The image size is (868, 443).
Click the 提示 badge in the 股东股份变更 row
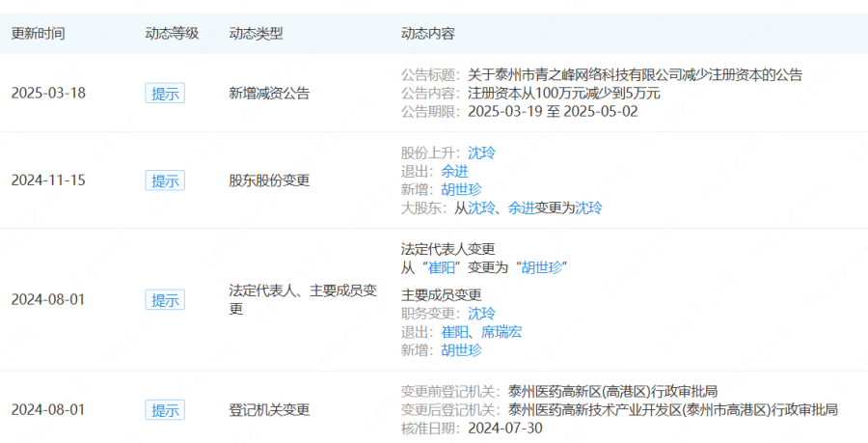click(164, 180)
